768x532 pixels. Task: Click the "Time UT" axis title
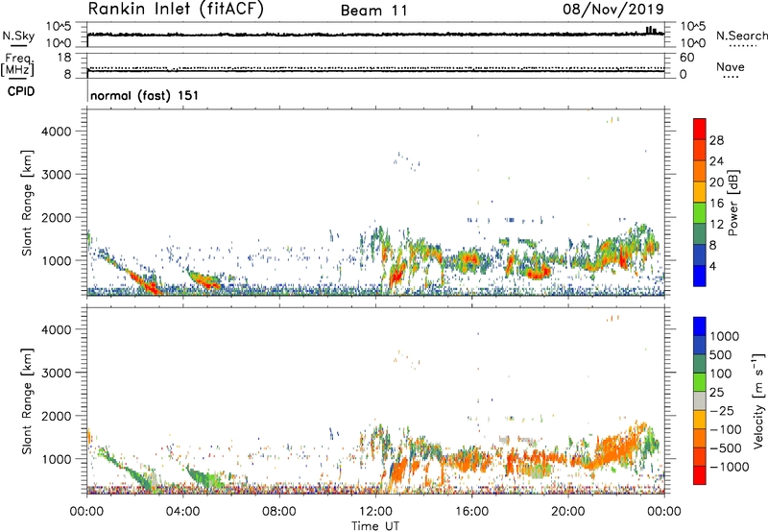(x=375, y=526)
